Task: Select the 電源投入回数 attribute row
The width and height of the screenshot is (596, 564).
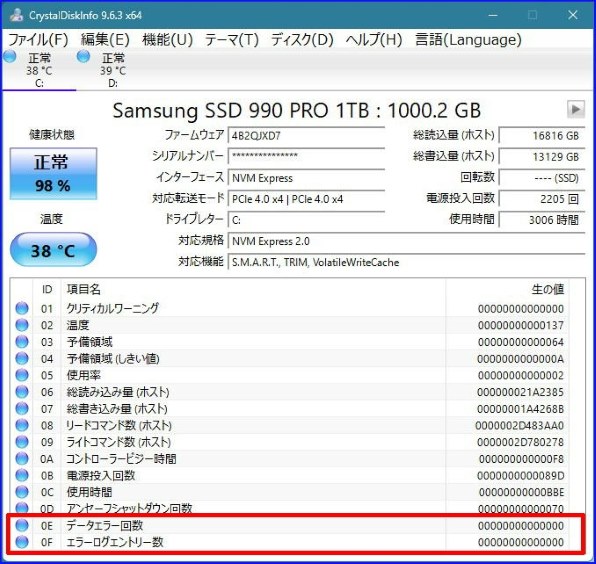Action: point(290,475)
